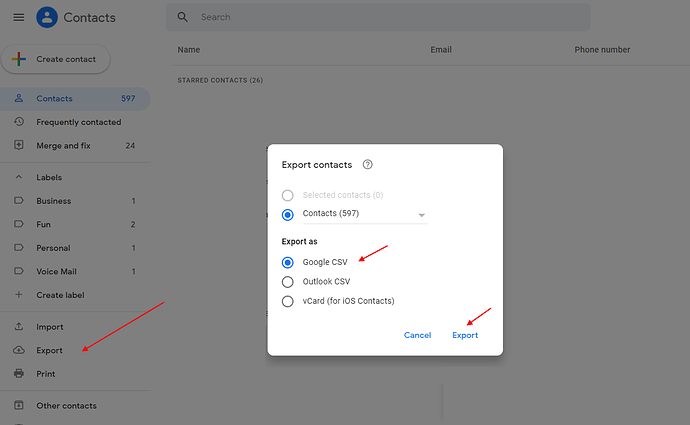Click the printer icon beside Print
690x425 pixels.
(x=18, y=374)
